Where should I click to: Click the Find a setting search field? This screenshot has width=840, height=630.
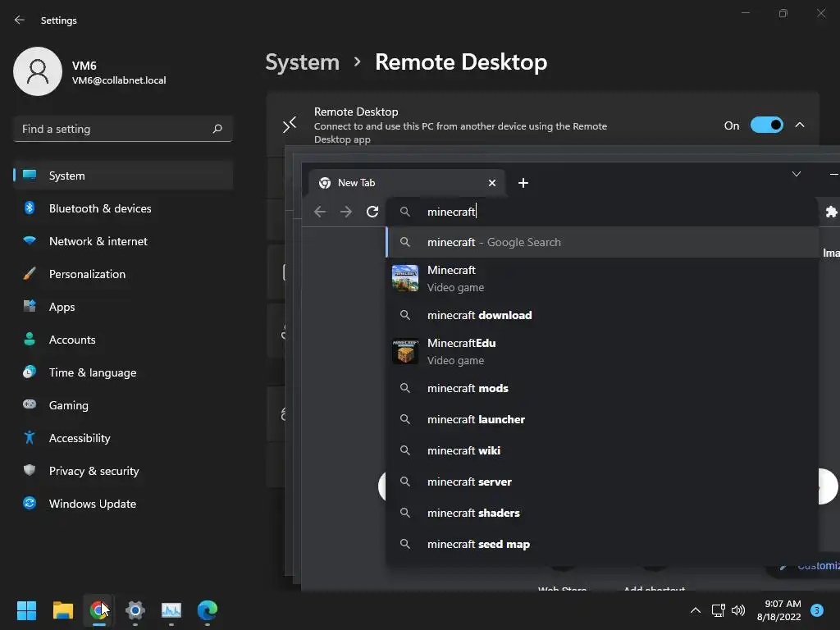click(123, 129)
